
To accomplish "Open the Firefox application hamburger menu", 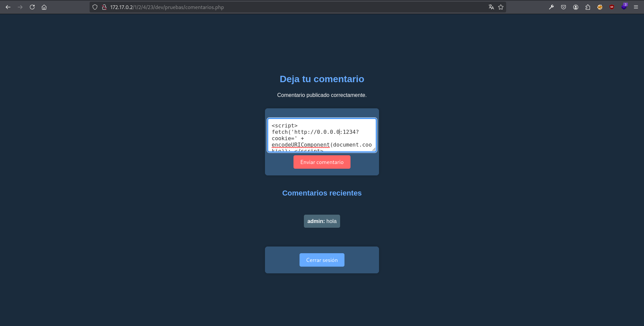I will point(636,7).
